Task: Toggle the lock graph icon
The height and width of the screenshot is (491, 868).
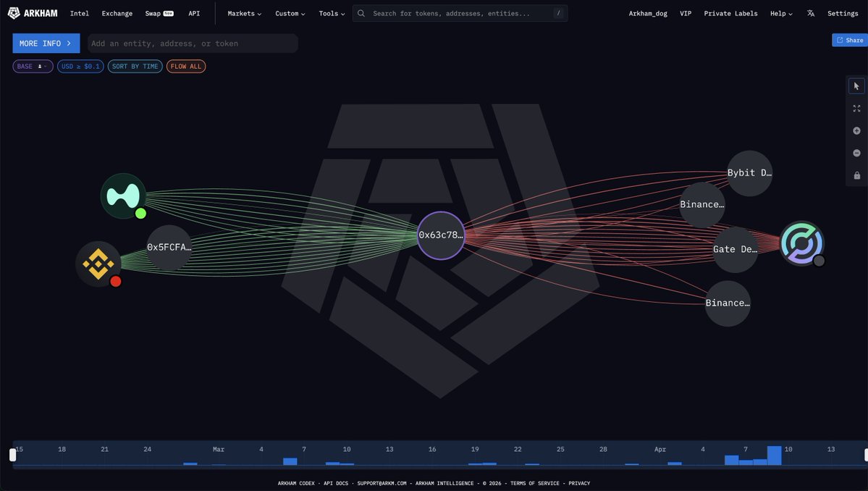Action: pos(856,175)
